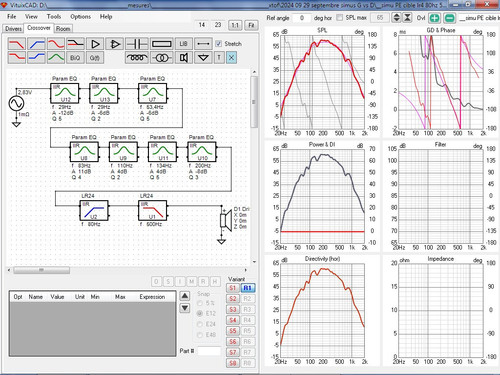The height and width of the screenshot is (375, 500).
Task: Click the Ref angle input field
Action: tap(302, 18)
